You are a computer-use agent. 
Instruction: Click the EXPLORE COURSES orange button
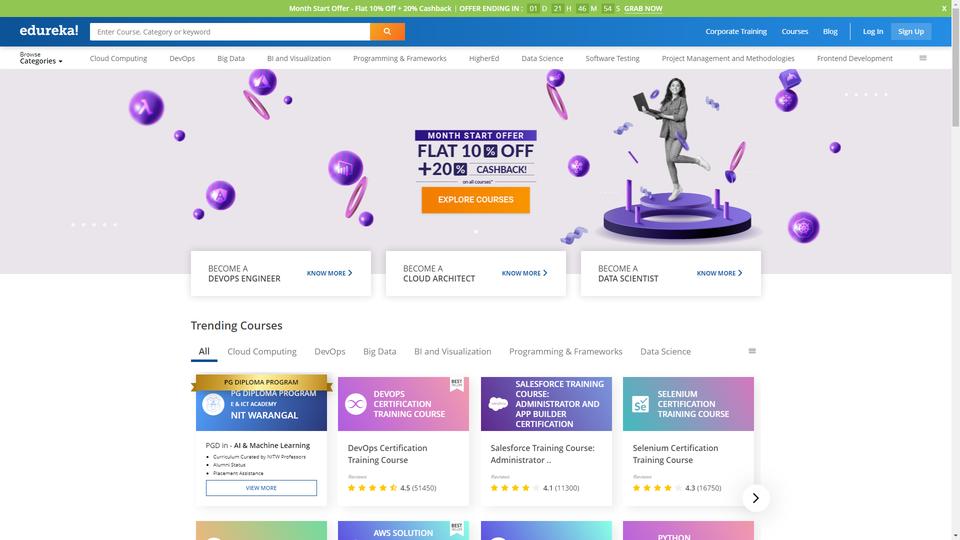476,200
